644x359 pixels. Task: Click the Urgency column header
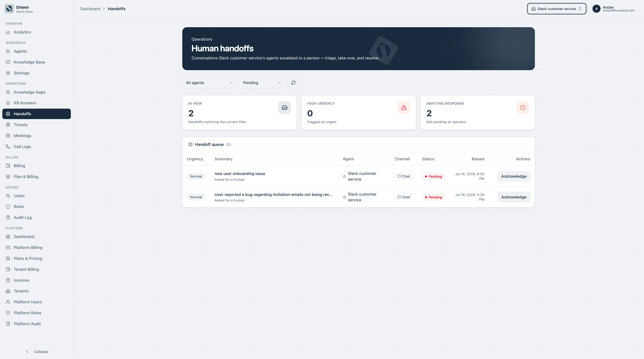[195, 159]
